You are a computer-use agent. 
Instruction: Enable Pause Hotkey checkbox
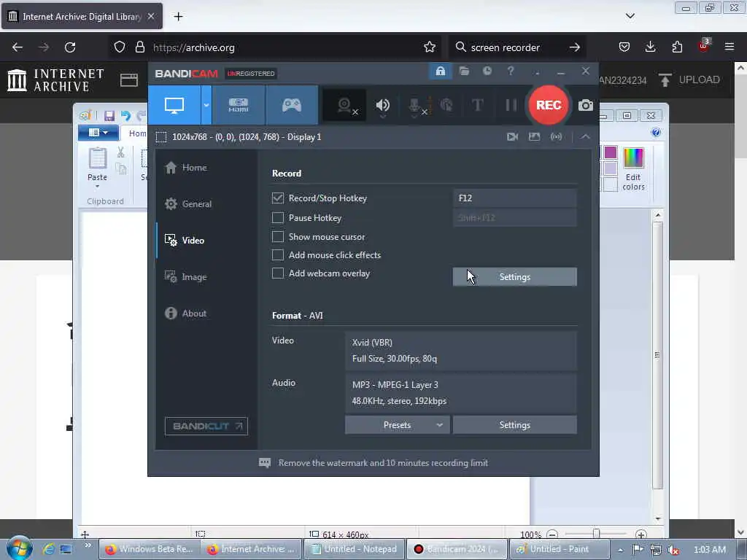click(278, 217)
